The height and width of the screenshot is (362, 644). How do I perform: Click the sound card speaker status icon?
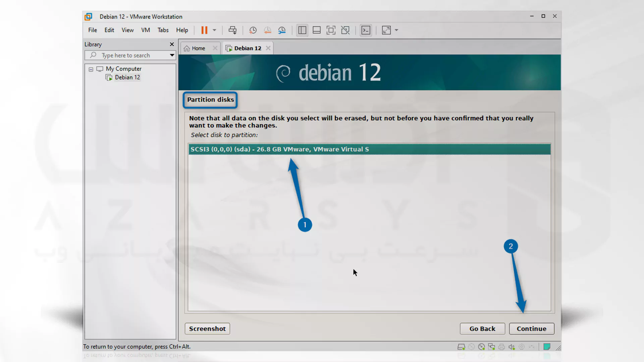pos(512,347)
